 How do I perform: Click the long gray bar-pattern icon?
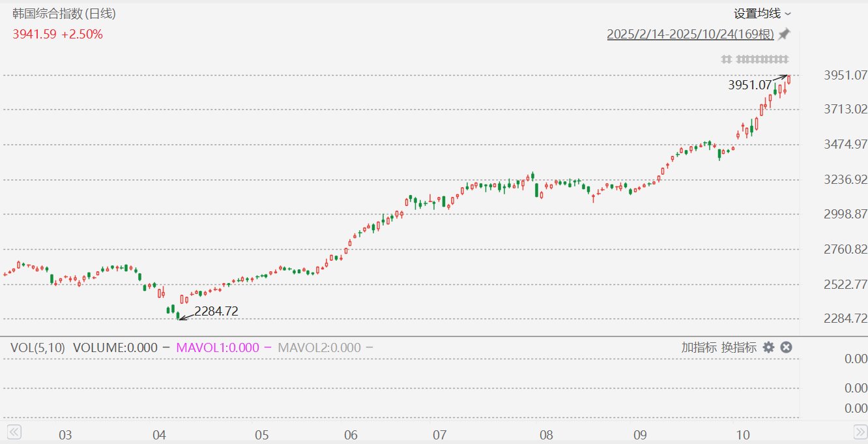point(762,59)
